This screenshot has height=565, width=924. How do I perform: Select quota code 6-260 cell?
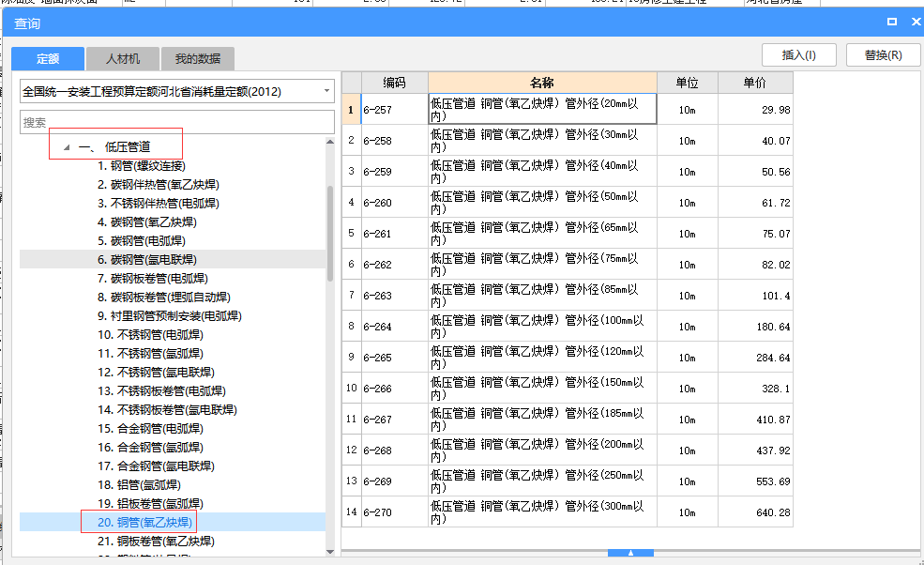394,203
